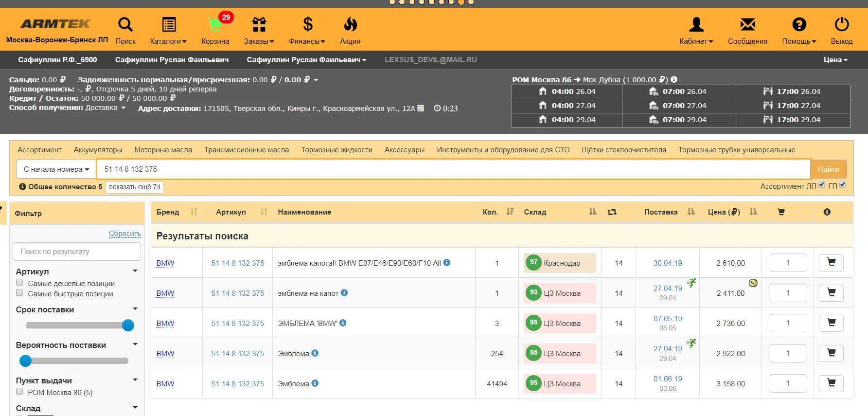Viewport: 868px width, 416px height.
Task: Open BMW brand link in Краснодар row
Action: [x=165, y=263]
